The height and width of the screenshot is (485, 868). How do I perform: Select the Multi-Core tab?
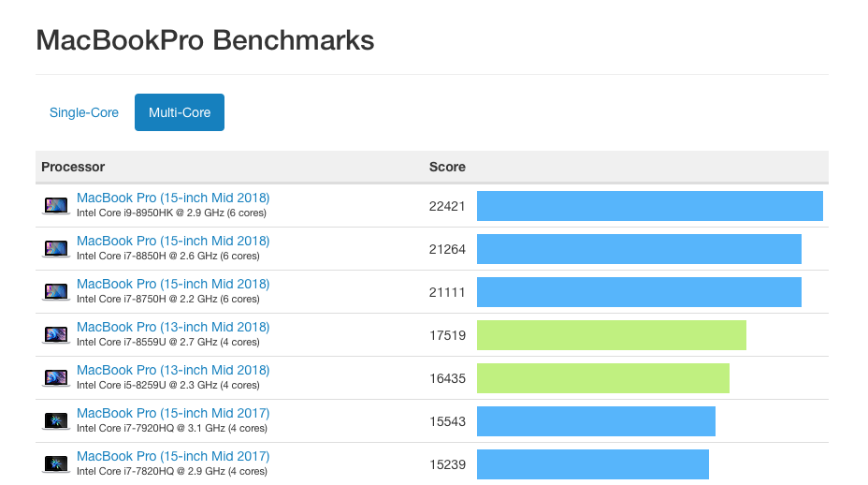point(180,112)
